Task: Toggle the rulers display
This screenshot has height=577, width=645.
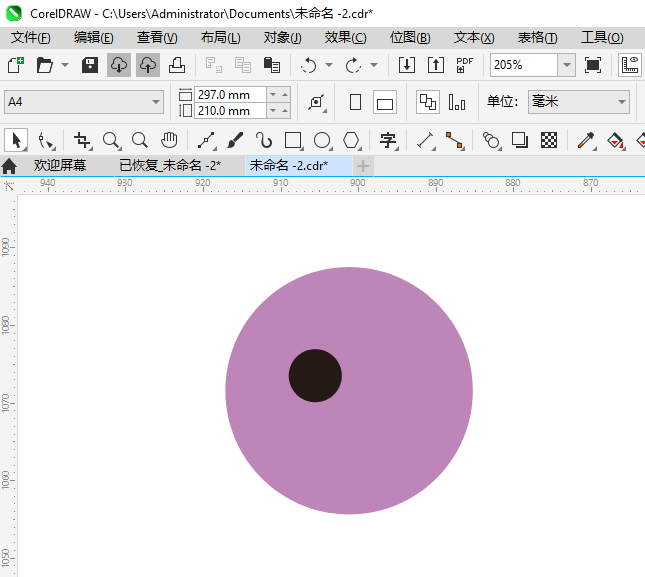Action: 630,65
